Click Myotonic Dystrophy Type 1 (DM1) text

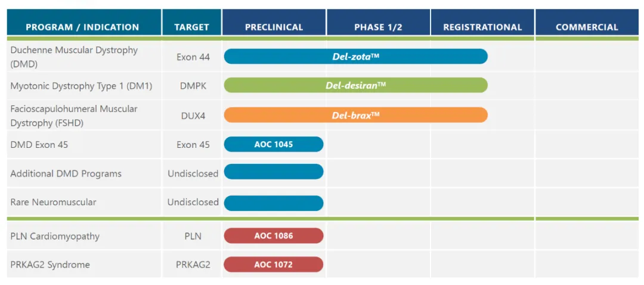[81, 86]
